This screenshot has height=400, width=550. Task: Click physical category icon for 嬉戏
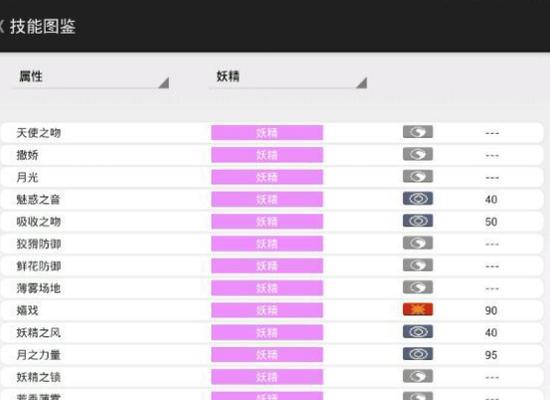point(418,309)
